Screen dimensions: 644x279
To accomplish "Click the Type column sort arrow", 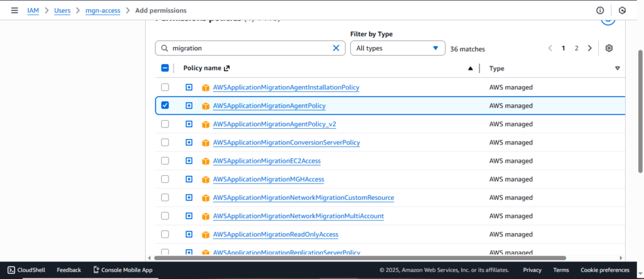I will coord(617,68).
